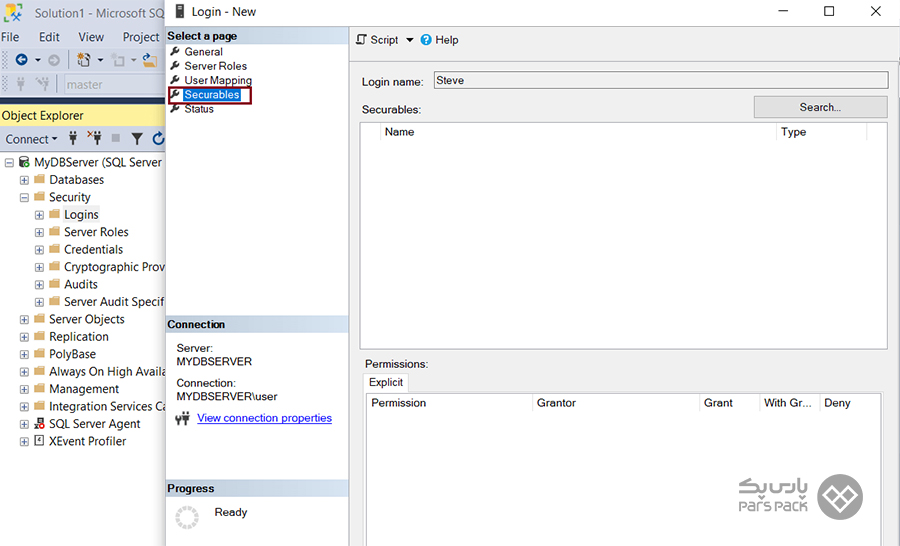Click the Stop square icon in Object Explorer
900x546 pixels.
tap(115, 138)
